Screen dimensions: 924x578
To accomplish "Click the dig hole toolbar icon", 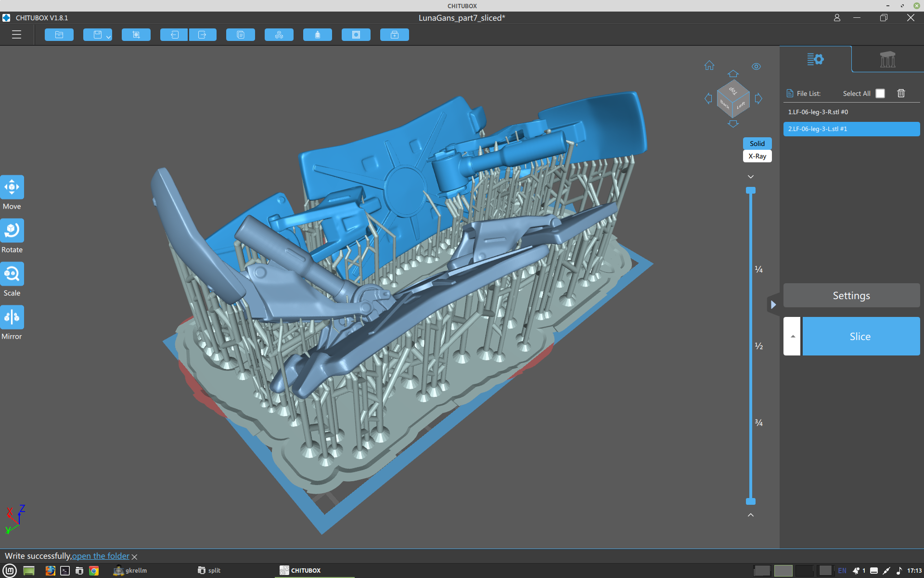I will pyautogui.click(x=356, y=35).
